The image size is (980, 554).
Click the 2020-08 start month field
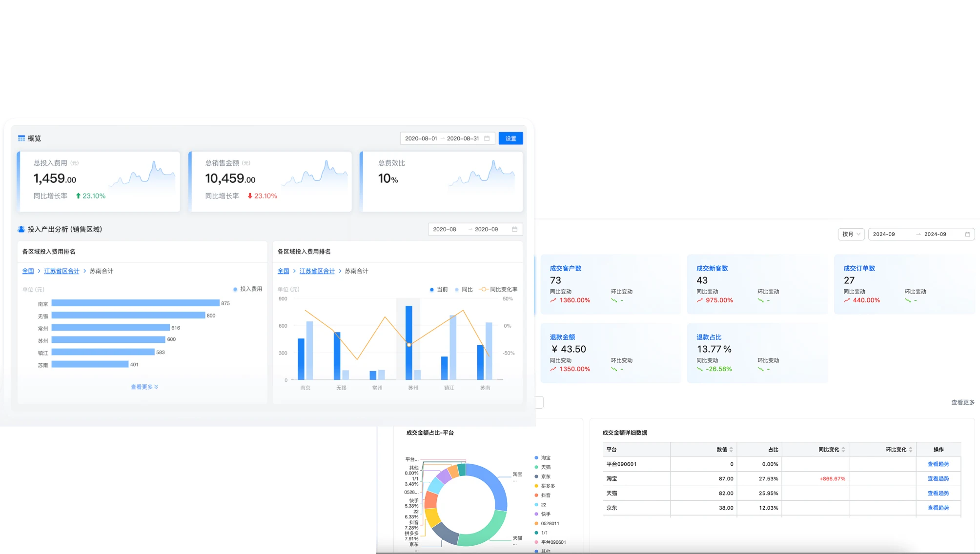tap(445, 229)
